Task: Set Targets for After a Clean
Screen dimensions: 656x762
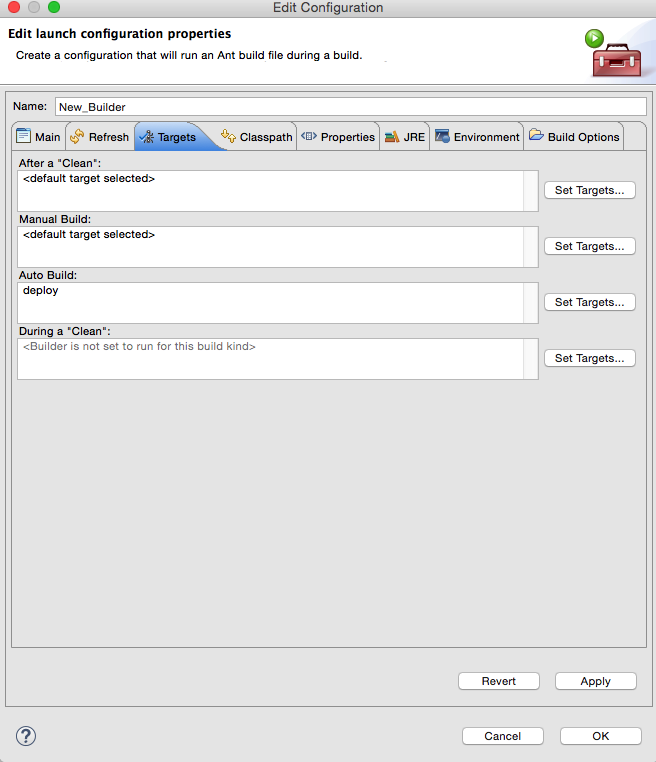Action: 589,190
